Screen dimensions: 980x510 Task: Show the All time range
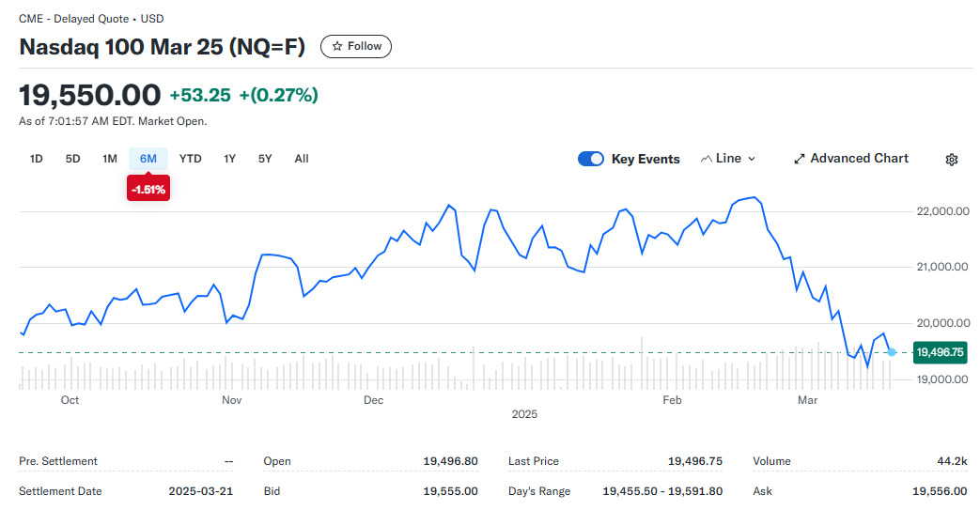[302, 159]
